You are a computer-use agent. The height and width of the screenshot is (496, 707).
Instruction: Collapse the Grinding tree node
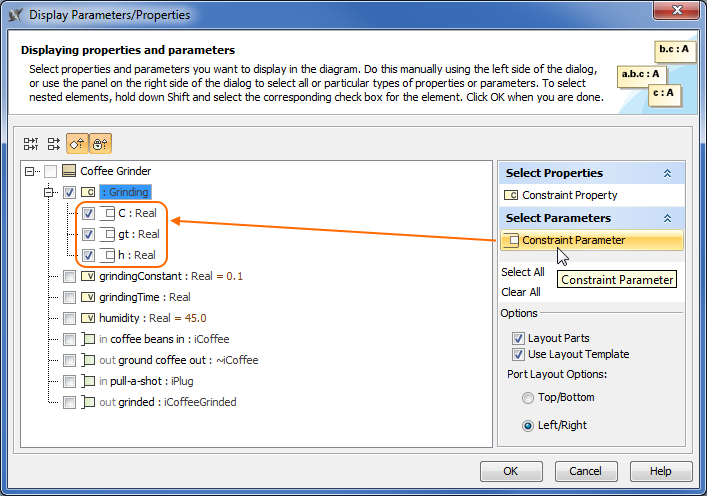[48, 192]
